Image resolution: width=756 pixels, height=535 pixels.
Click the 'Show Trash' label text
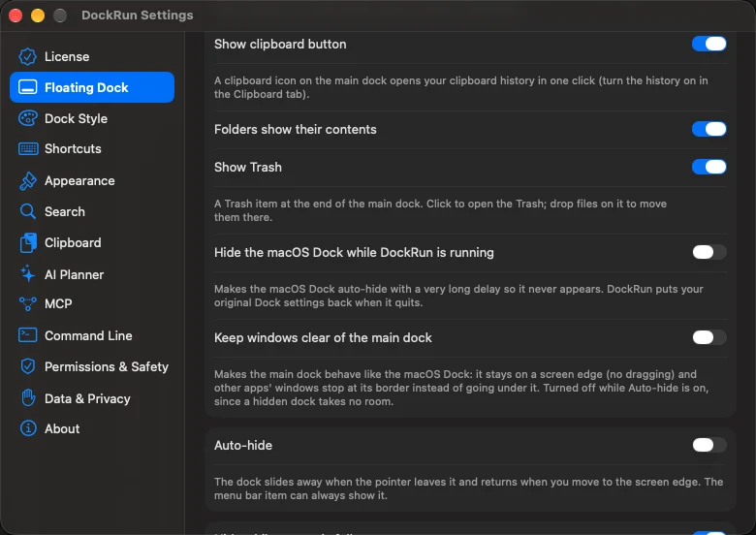click(248, 167)
